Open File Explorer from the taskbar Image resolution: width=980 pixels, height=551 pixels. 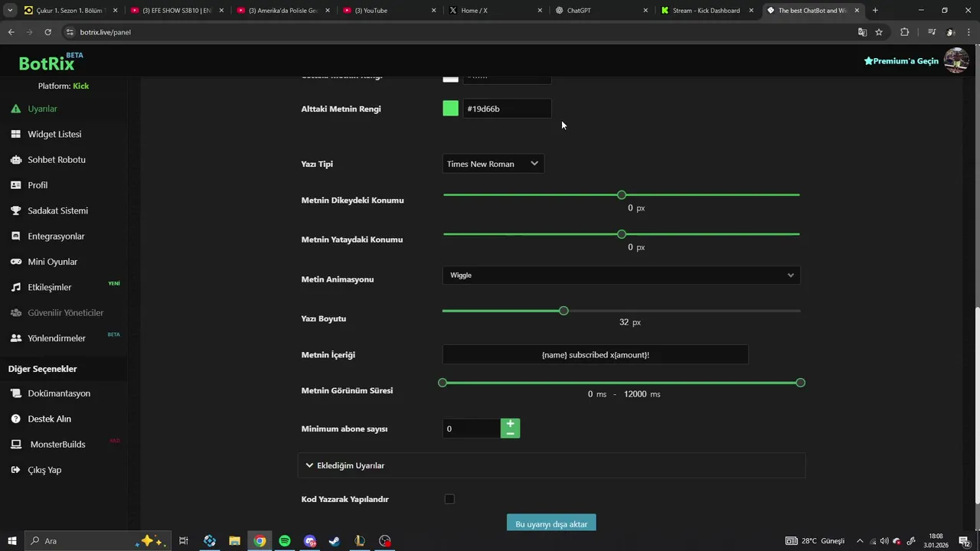234,541
